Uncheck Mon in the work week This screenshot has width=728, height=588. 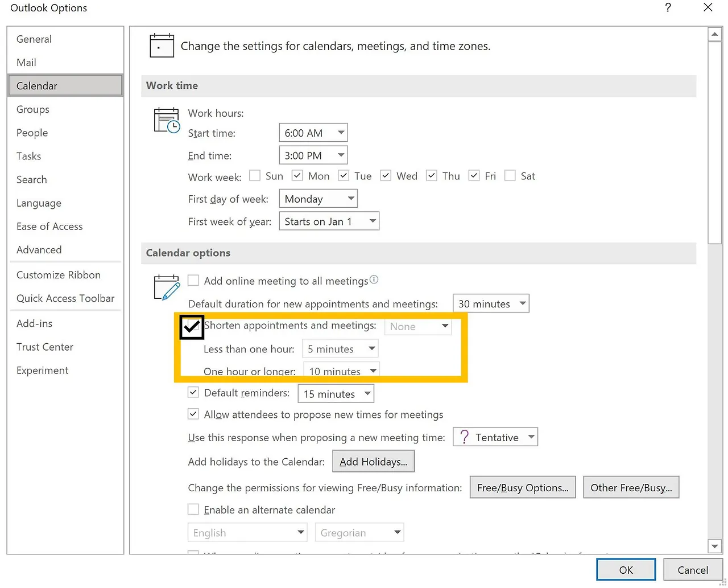click(x=297, y=175)
